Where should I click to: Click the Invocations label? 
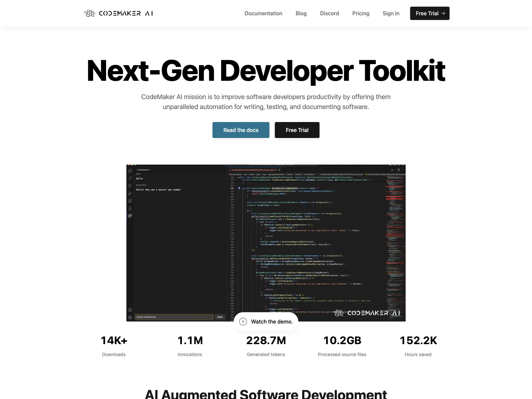[190, 354]
